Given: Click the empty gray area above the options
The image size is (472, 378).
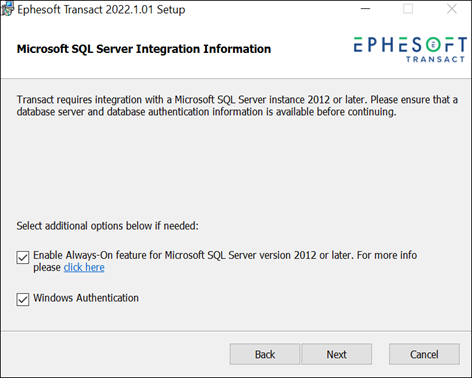Looking at the screenshot, I should click(x=236, y=168).
